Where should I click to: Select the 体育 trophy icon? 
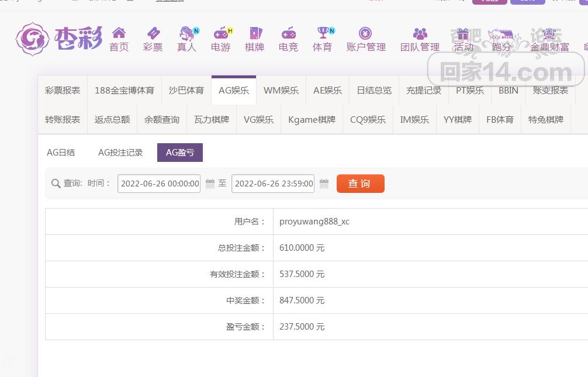pyautogui.click(x=322, y=33)
